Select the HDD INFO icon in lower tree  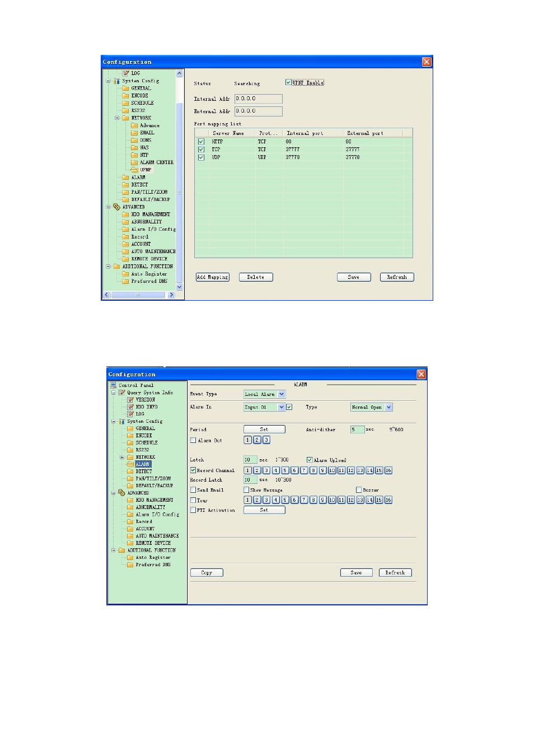click(130, 407)
